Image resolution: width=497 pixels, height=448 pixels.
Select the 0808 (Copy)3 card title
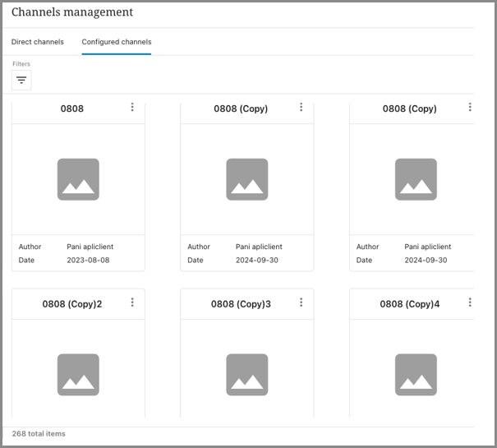[x=241, y=304]
